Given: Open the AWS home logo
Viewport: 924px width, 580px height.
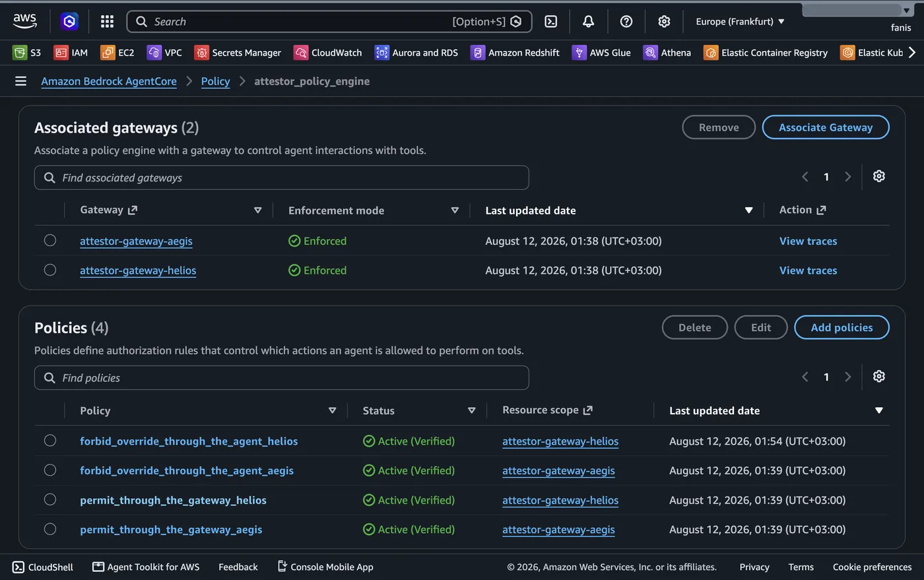Looking at the screenshot, I should 25,21.
